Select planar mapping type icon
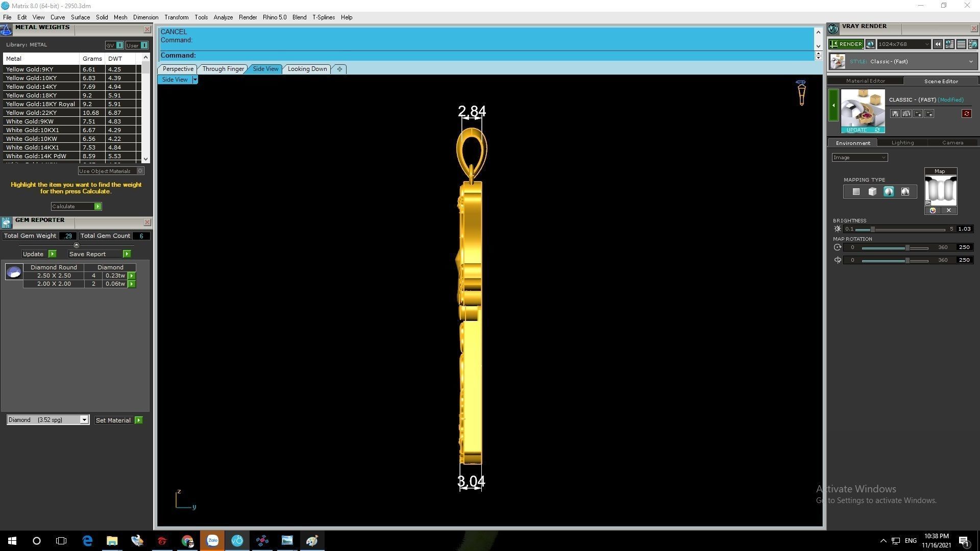This screenshot has width=980, height=551. point(856,192)
